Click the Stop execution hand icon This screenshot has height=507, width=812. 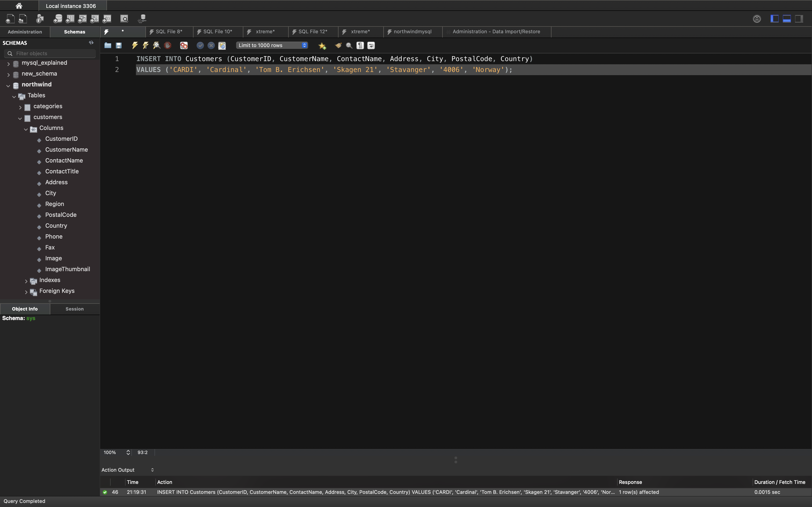pyautogui.click(x=168, y=45)
